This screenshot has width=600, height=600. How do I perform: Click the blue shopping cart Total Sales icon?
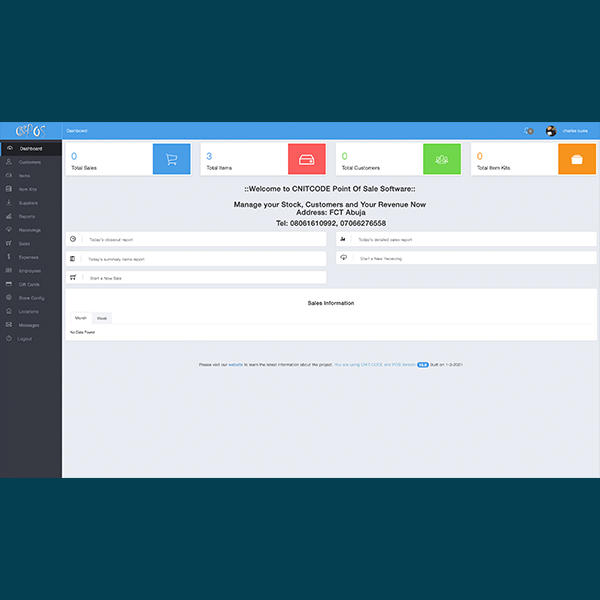[x=171, y=159]
